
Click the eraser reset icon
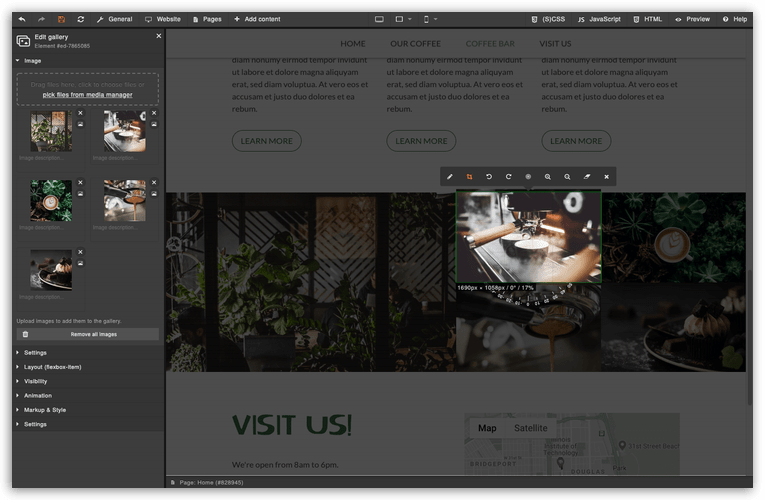pos(587,177)
